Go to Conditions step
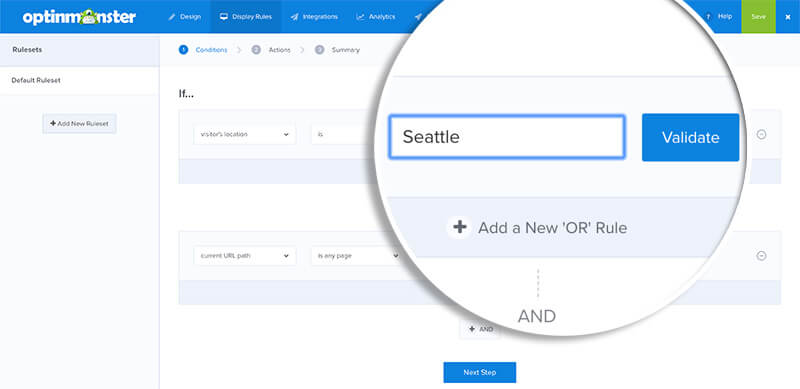The width and height of the screenshot is (800, 389). click(x=203, y=50)
